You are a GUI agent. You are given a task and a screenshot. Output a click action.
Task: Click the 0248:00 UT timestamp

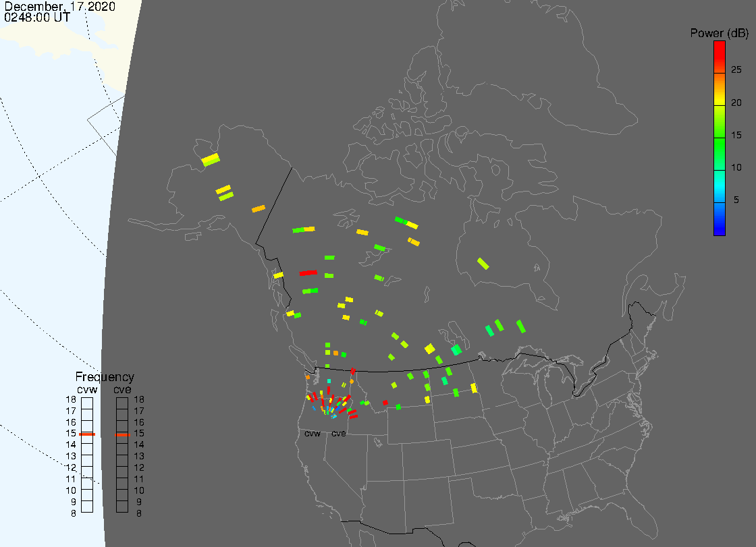click(x=37, y=18)
